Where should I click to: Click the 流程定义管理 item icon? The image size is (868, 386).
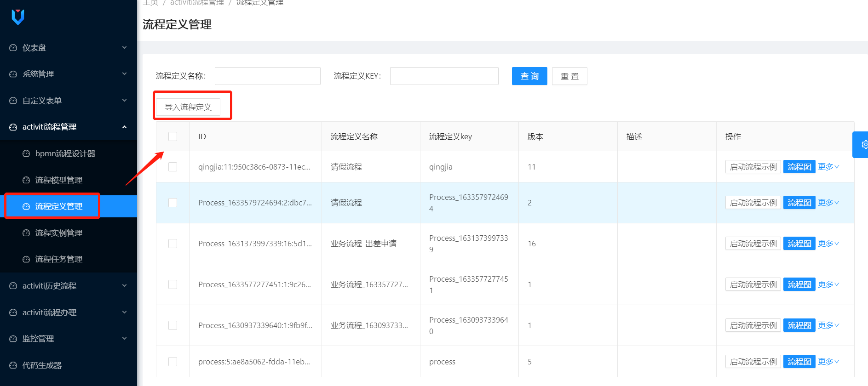[26, 206]
